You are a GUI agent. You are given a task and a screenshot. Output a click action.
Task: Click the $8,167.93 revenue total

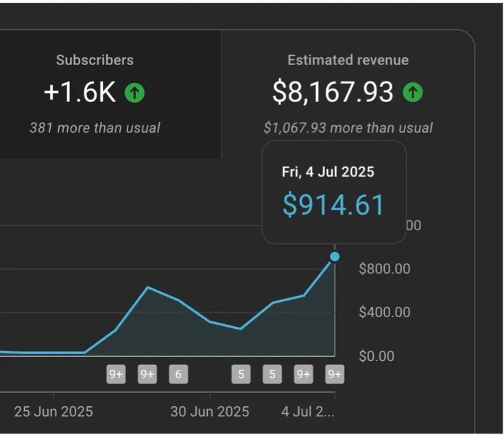click(x=333, y=92)
